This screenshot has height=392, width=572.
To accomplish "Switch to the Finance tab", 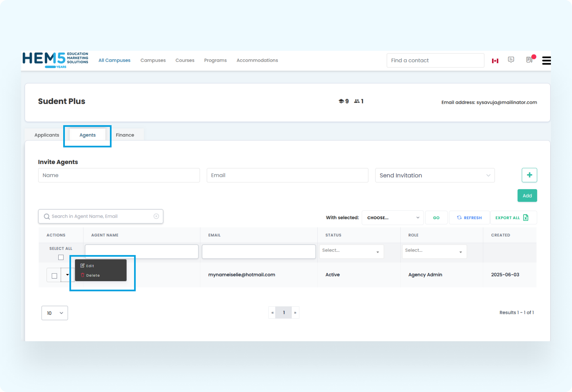I will click(x=125, y=135).
